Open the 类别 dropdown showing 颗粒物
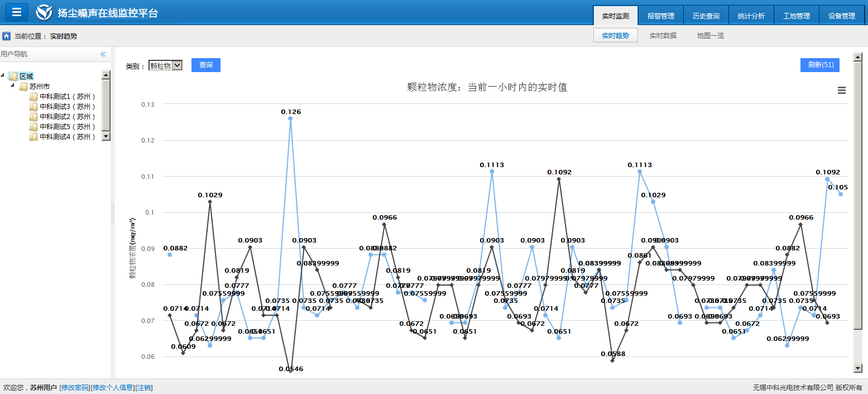 (166, 65)
